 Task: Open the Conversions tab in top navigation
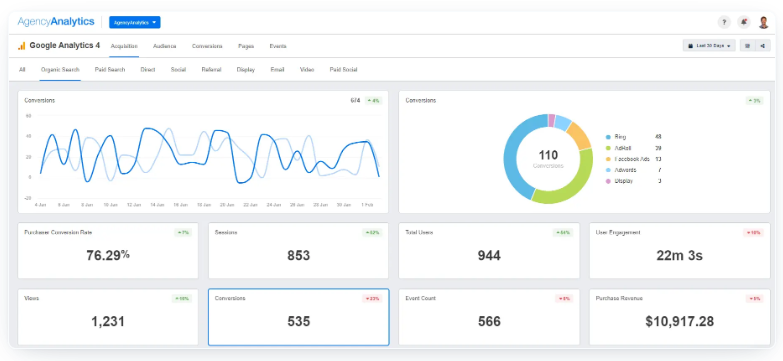point(207,46)
